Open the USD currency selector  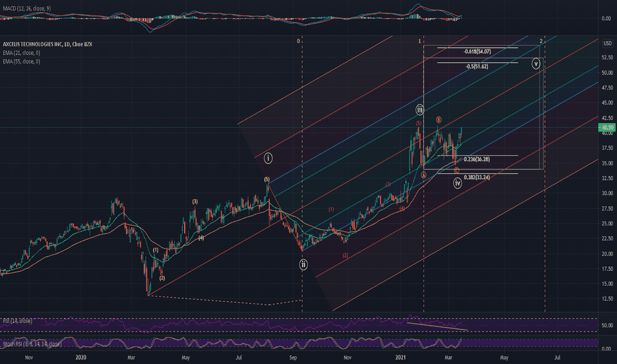[608, 43]
